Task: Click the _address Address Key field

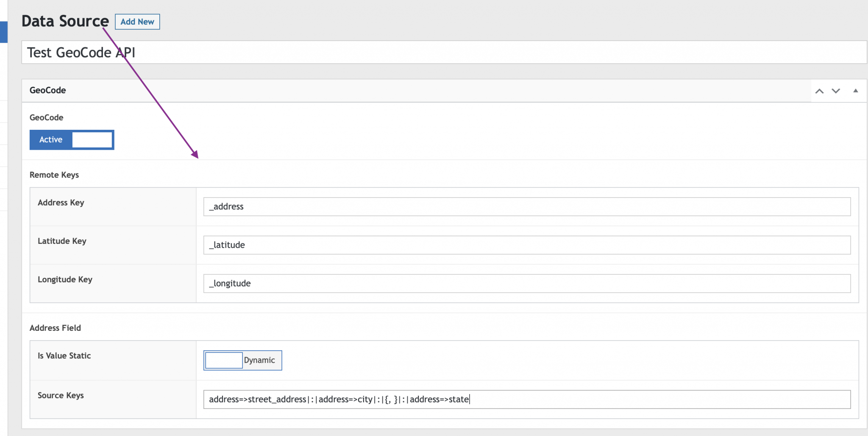Action: point(527,207)
